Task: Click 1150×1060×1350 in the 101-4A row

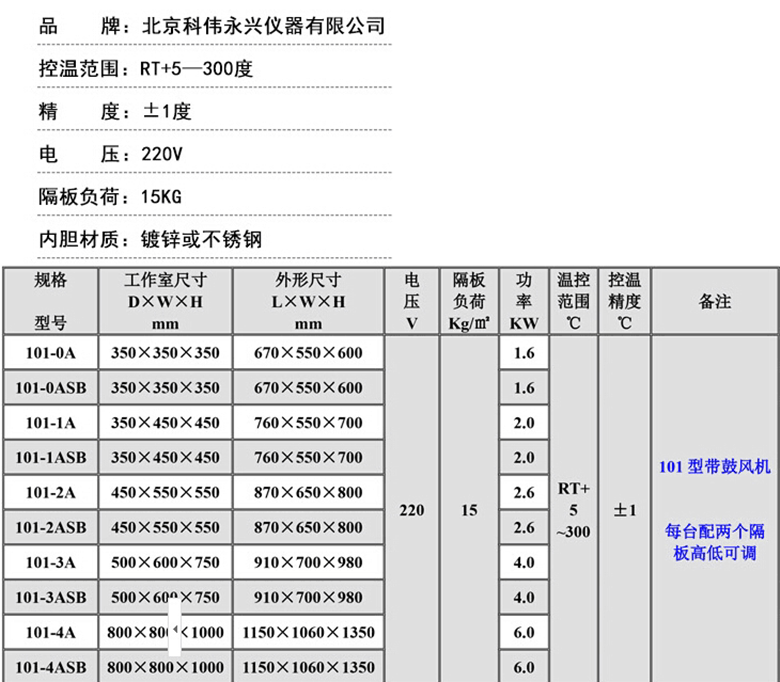Action: coord(308,632)
